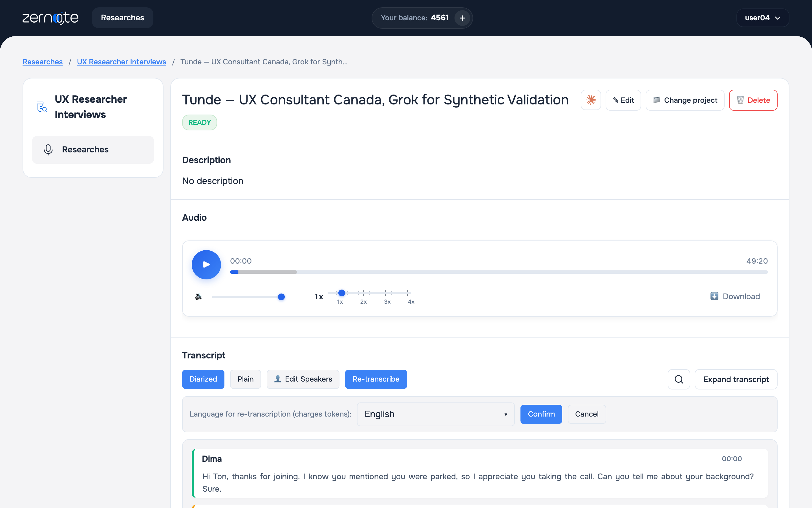Click the 4x speed label
The width and height of the screenshot is (812, 508).
click(x=411, y=302)
